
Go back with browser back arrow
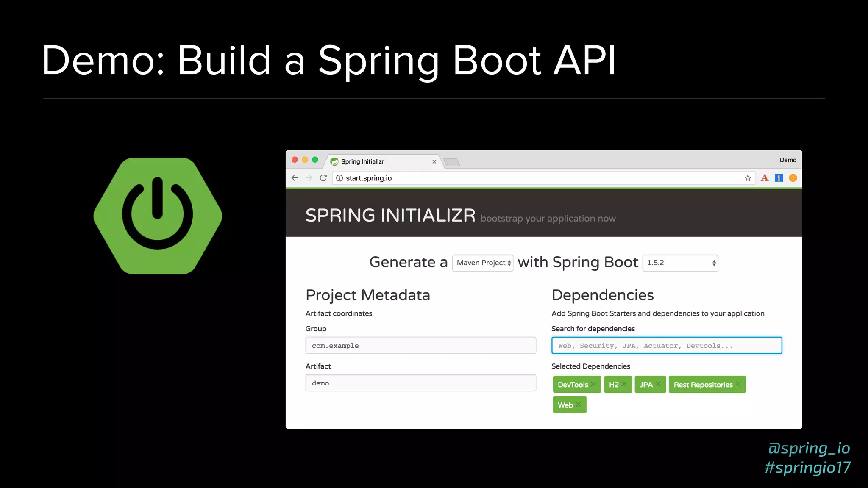pyautogui.click(x=295, y=178)
